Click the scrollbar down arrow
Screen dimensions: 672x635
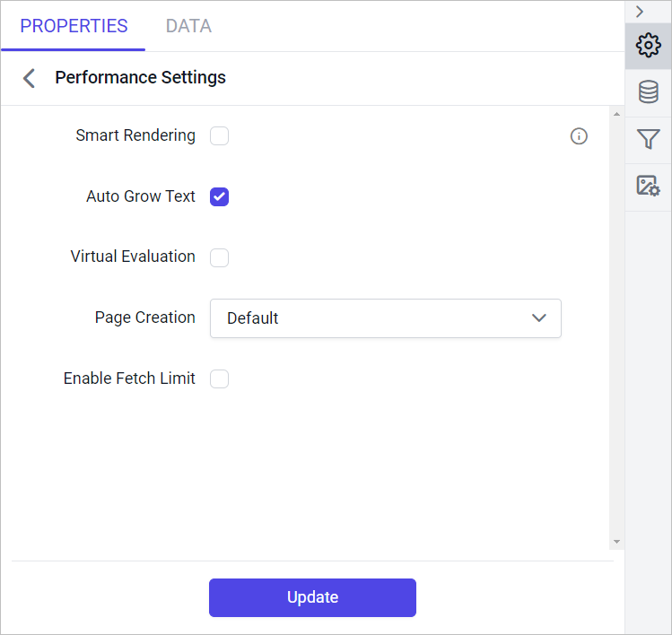616,542
